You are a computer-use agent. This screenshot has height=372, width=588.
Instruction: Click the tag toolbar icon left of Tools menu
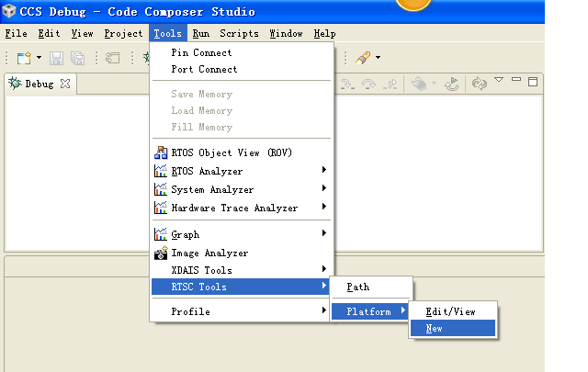click(x=112, y=58)
